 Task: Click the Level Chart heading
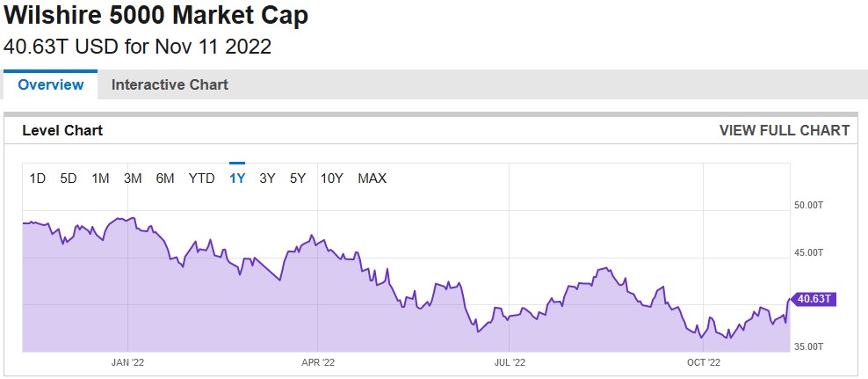click(x=62, y=130)
